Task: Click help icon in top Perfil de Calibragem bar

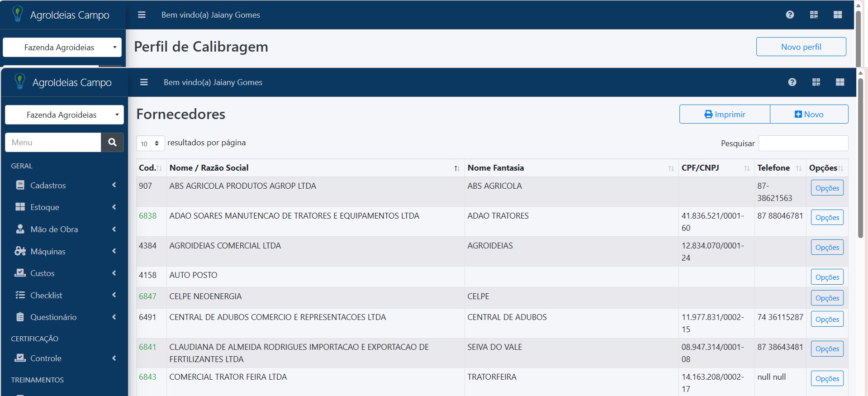Action: (x=789, y=14)
